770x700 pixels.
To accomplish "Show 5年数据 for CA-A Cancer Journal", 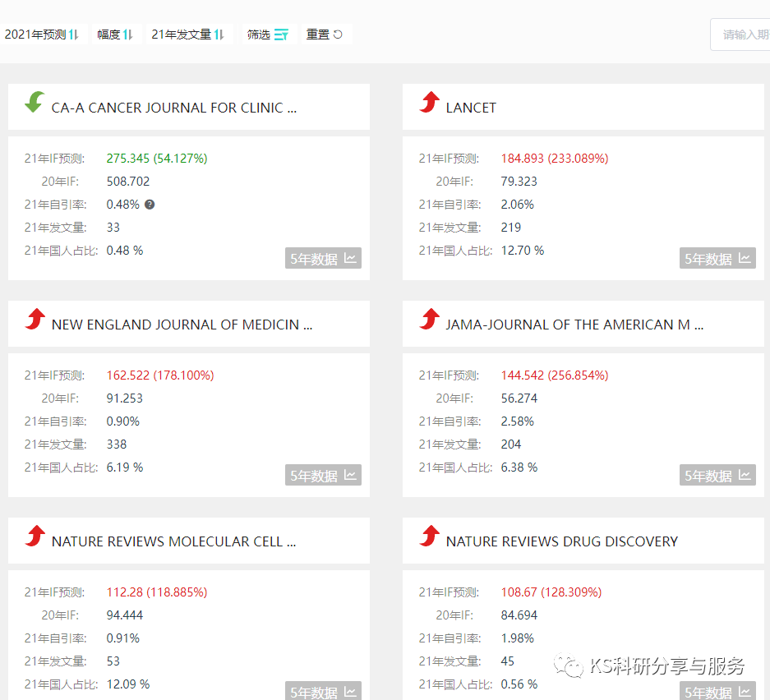I will 323,258.
